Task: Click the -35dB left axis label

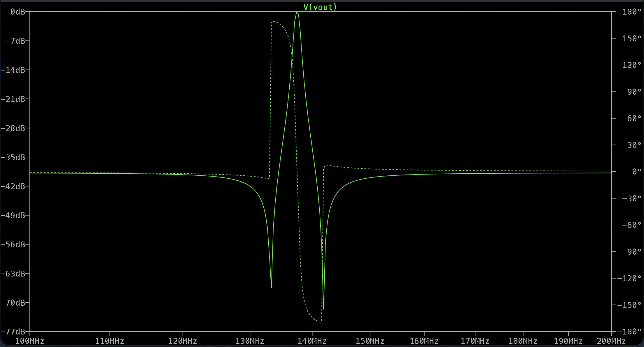Action: click(13, 157)
